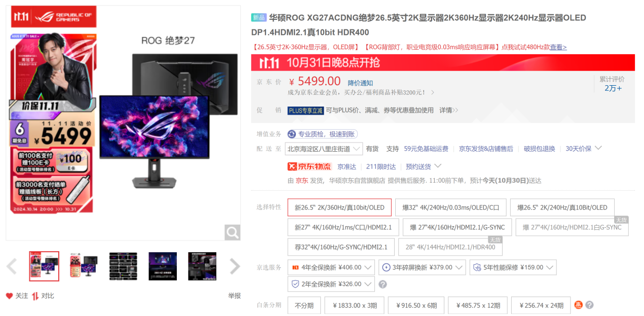Select the out-of-stock 白G-SYNC option
The image size is (644, 316).
(x=572, y=227)
